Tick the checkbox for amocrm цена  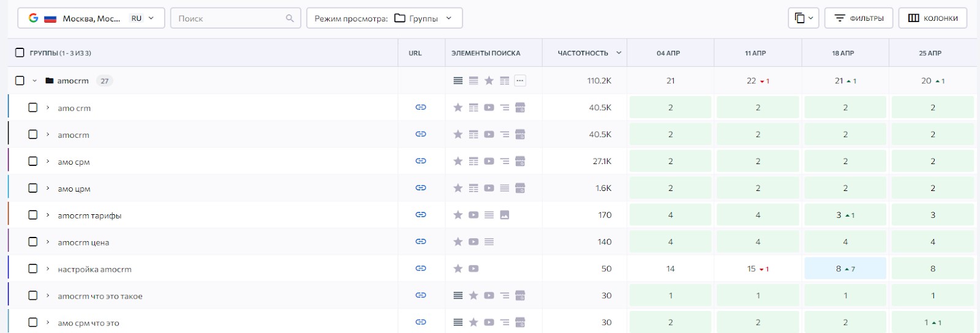tap(33, 242)
